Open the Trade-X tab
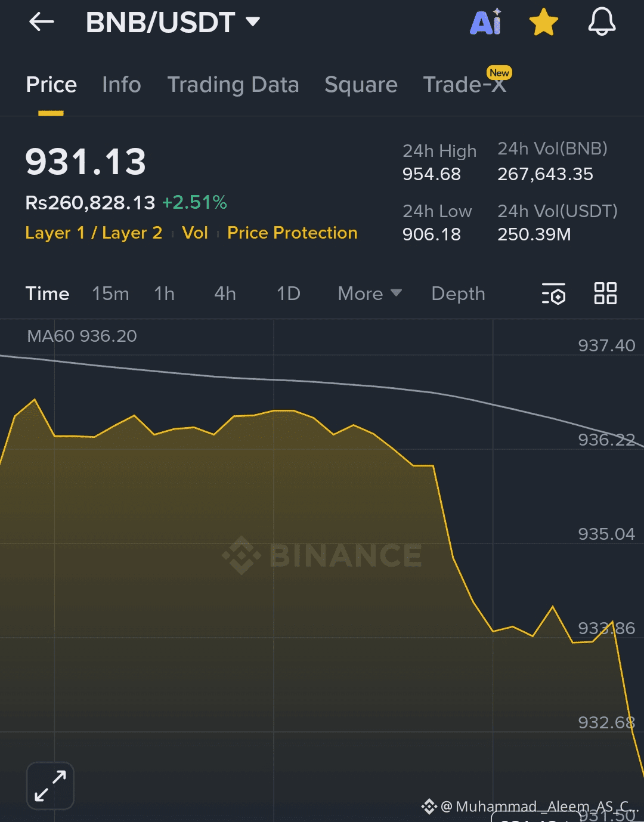 tap(465, 85)
